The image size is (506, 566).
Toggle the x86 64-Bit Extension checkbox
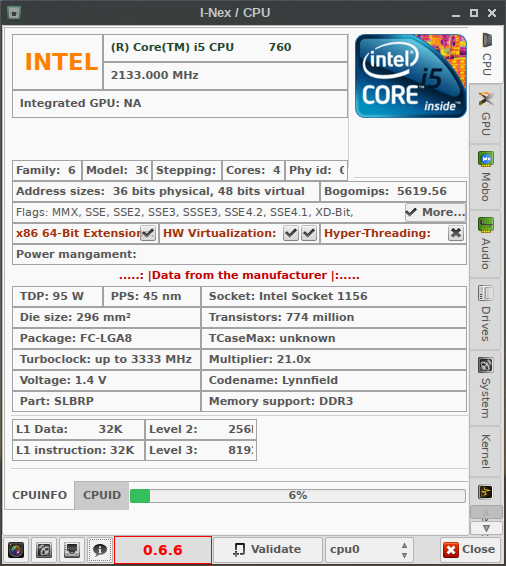click(148, 233)
